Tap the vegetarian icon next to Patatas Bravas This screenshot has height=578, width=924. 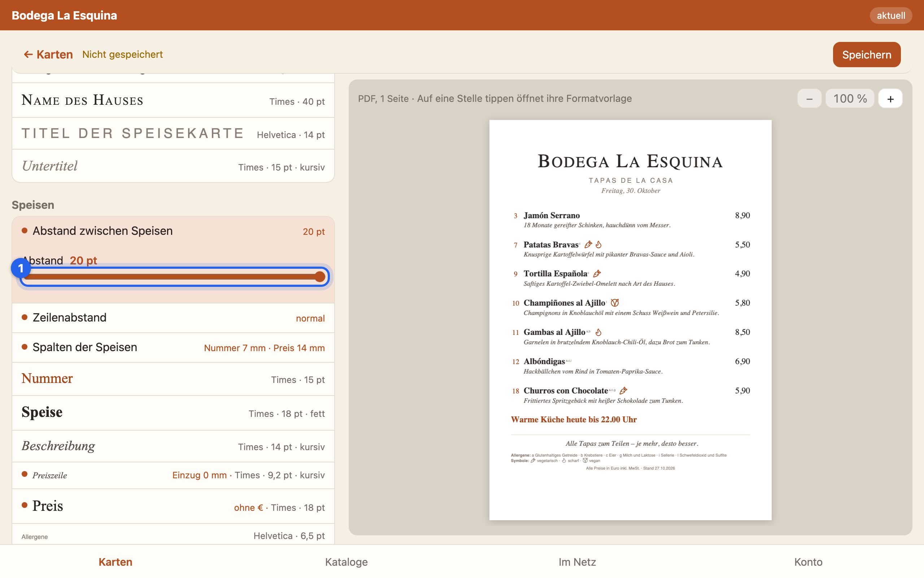pyautogui.click(x=588, y=244)
